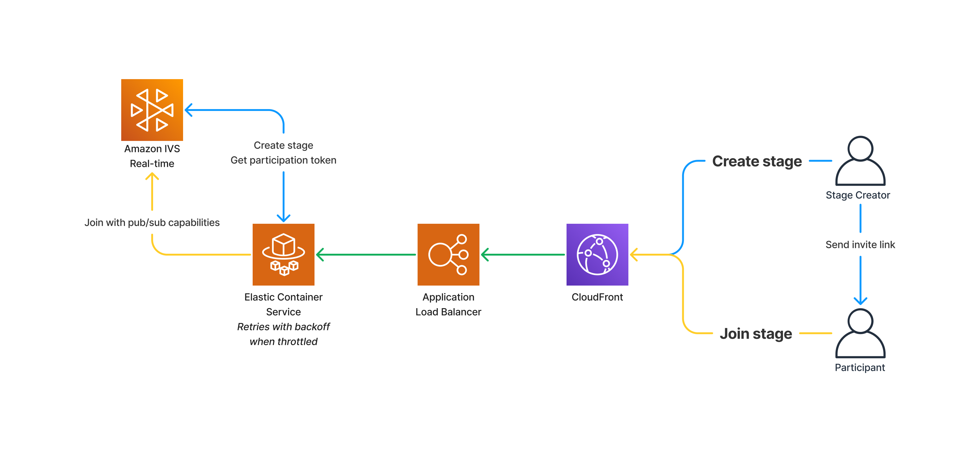The image size is (980, 454).
Task: Select the Elastic Container Service icon
Action: [x=284, y=254]
